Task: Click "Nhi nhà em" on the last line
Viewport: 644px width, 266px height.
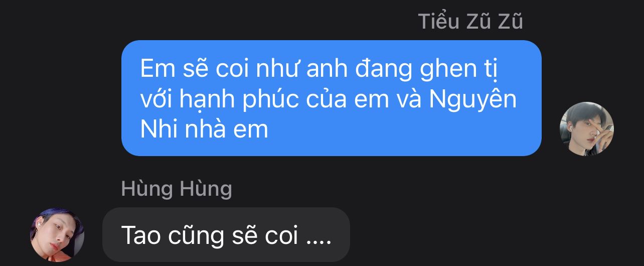Action: 204,130
